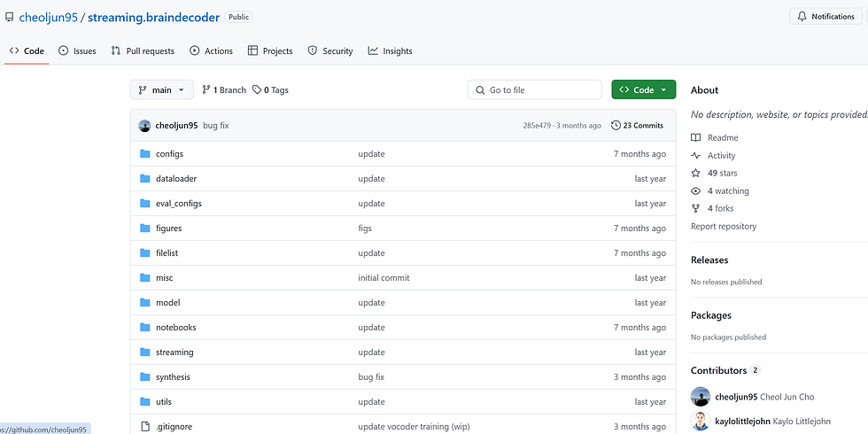
Task: Click the .gitignore file icon
Action: click(x=145, y=427)
